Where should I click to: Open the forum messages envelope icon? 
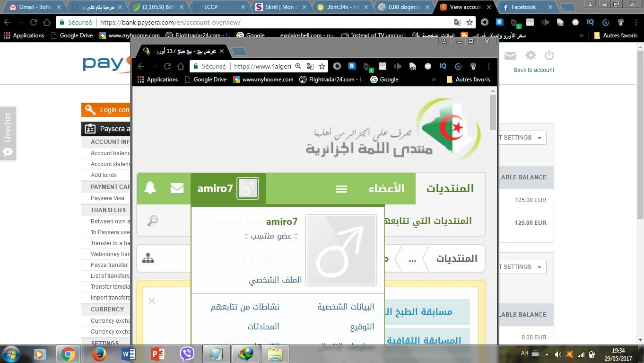click(177, 188)
